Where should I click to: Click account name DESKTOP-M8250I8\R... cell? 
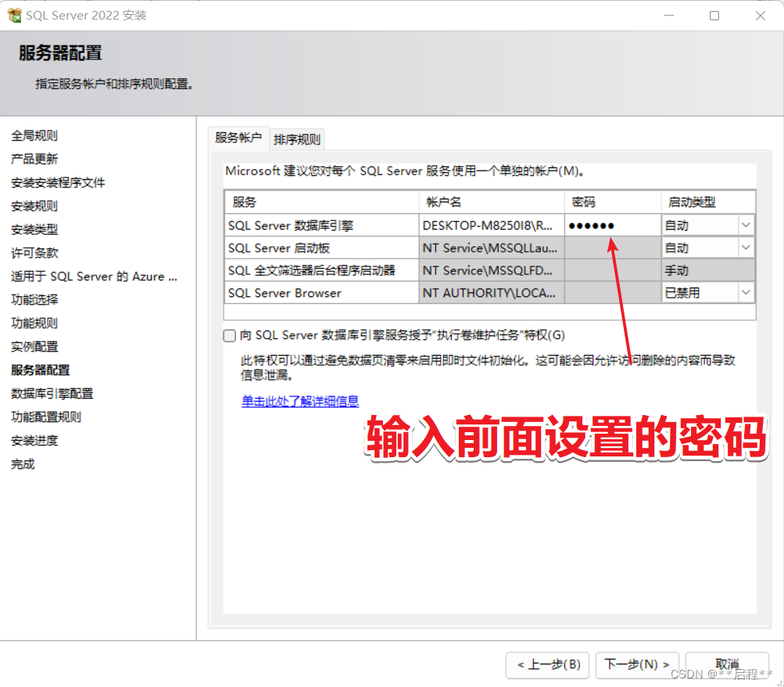(x=492, y=226)
